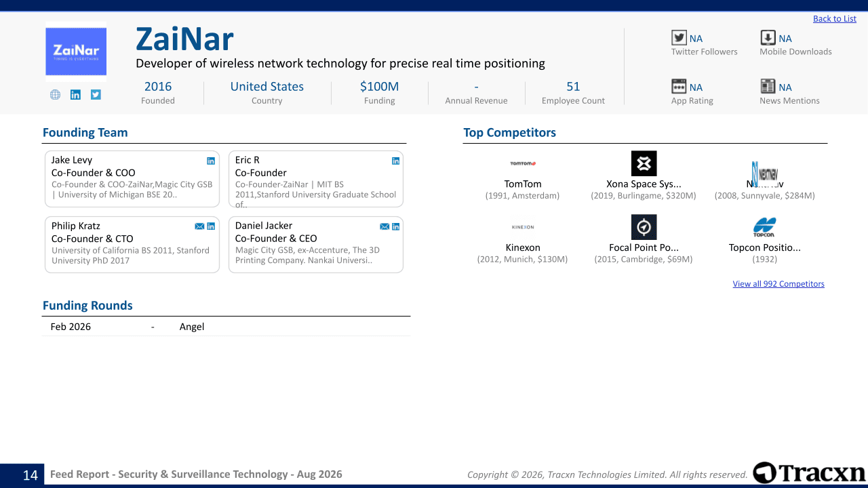Click the ZaiNar company logo
This screenshot has width=868, height=488.
pyautogui.click(x=76, y=51)
